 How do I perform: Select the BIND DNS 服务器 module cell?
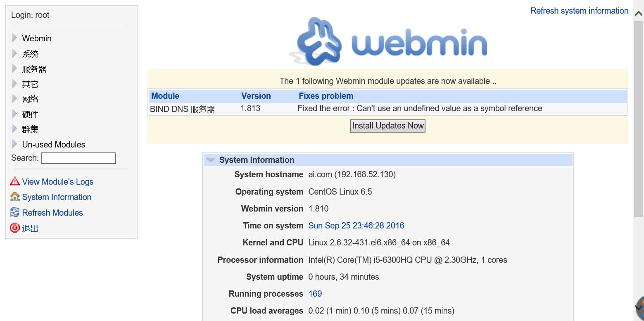click(x=183, y=109)
